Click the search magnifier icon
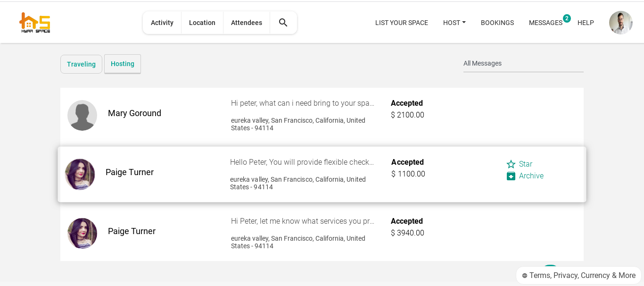 pyautogui.click(x=283, y=23)
